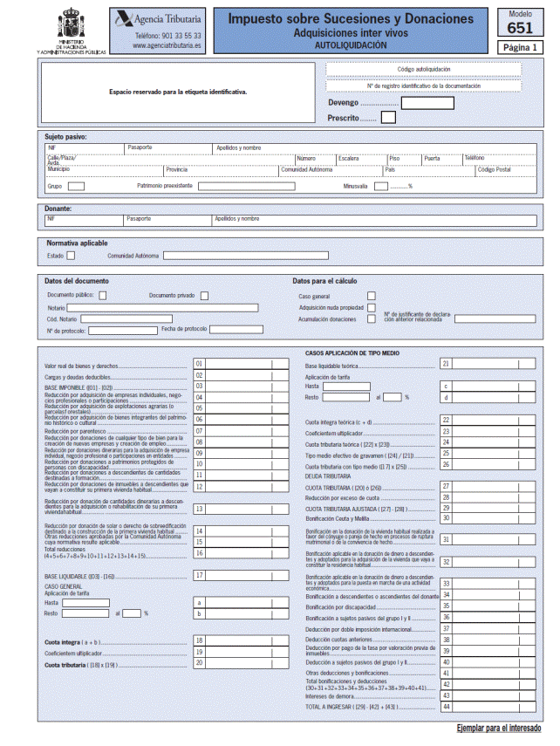This screenshot has width=560, height=746.
Task: Click box 43 Intereses de demora
Action: click(494, 695)
